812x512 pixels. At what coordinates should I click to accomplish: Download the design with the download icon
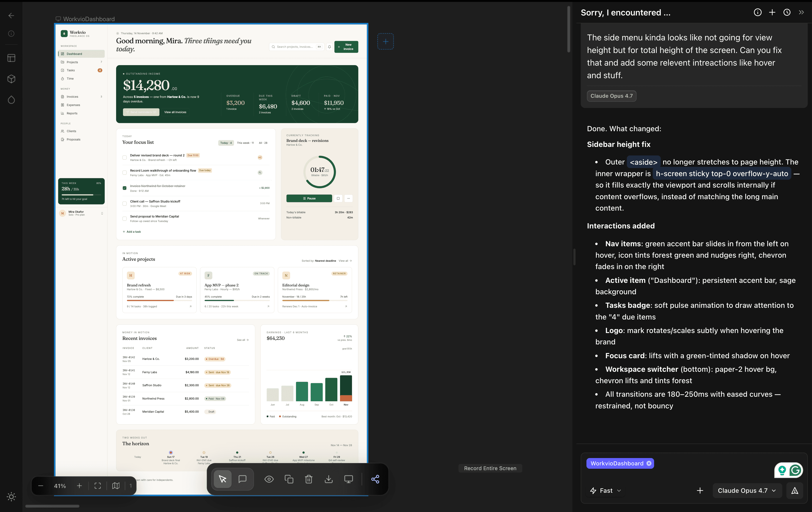click(328, 479)
